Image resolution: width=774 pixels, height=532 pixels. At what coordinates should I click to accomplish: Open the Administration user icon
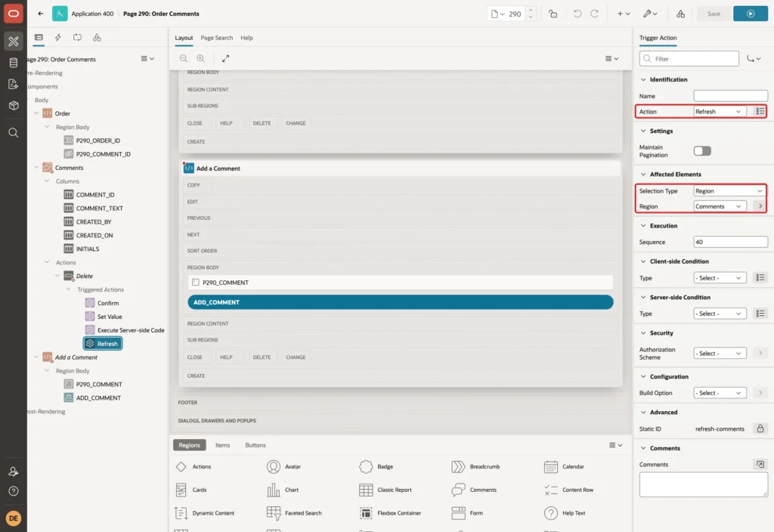click(x=14, y=472)
